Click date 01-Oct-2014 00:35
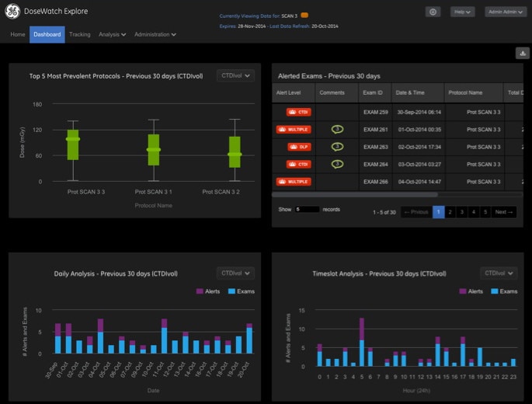Viewport: 532px width, 404px height. coord(419,129)
